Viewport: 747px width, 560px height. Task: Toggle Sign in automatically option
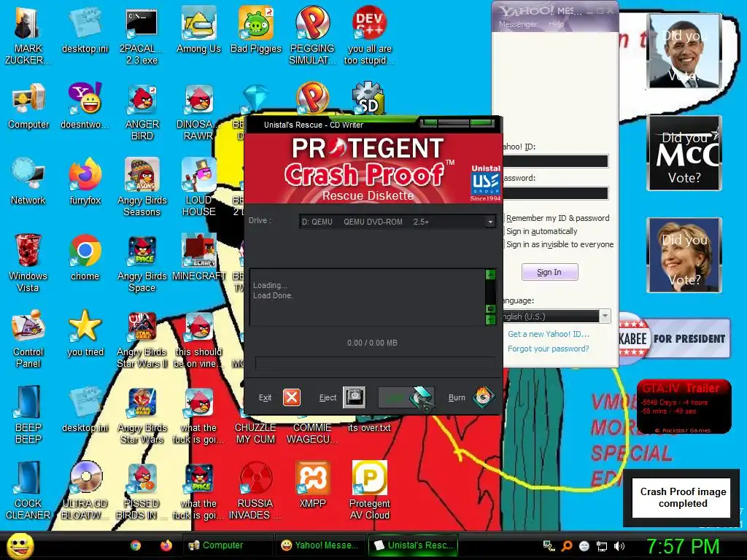[x=541, y=231]
